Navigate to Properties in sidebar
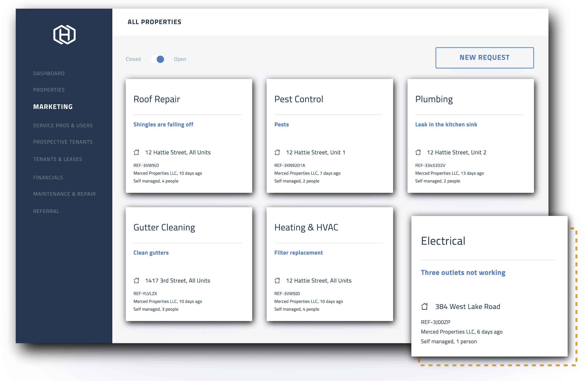 49,90
